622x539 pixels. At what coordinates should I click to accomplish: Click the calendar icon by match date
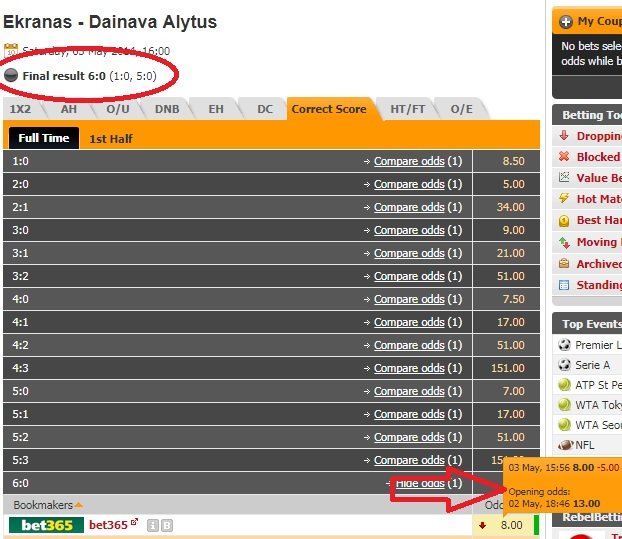pyautogui.click(x=11, y=51)
